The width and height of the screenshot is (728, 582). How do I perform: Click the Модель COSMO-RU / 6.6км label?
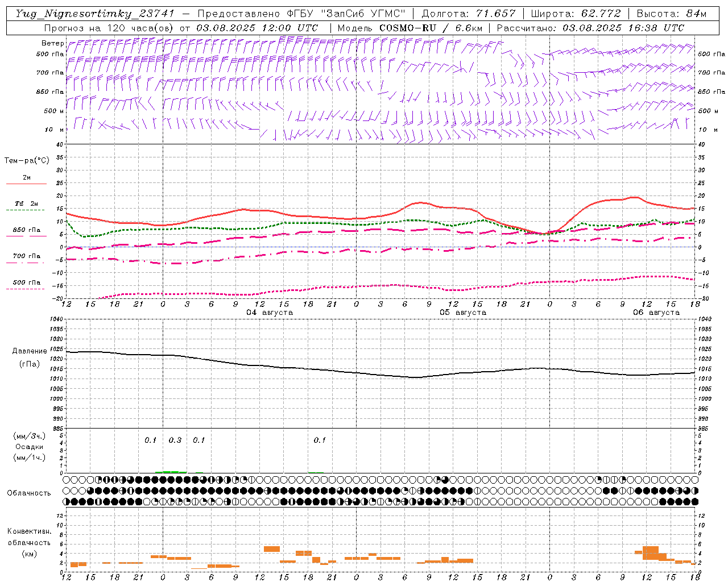coord(410,28)
